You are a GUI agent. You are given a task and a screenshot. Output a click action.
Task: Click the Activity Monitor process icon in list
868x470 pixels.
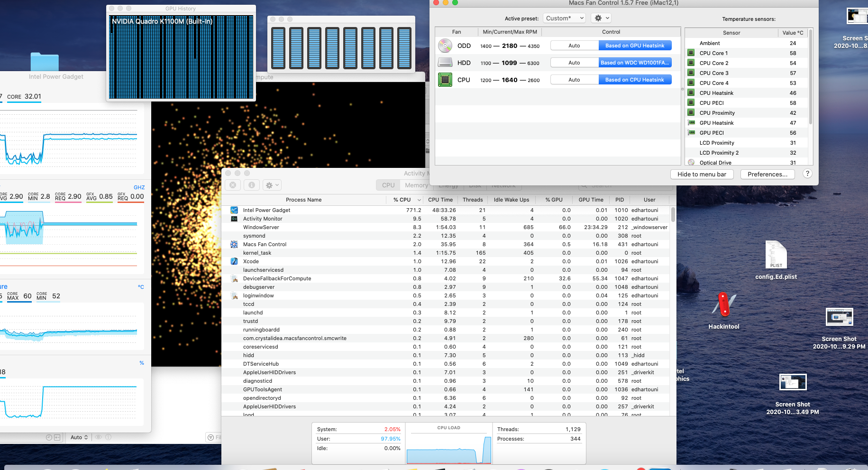coord(234,219)
